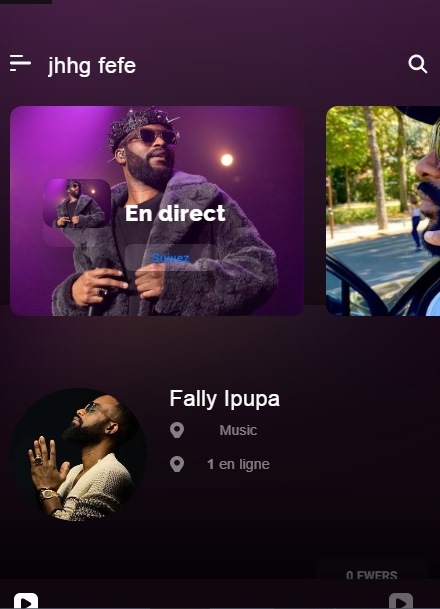Open Fally Ipupa's circular profile picture
This screenshot has height=609, width=440.
coord(79,454)
